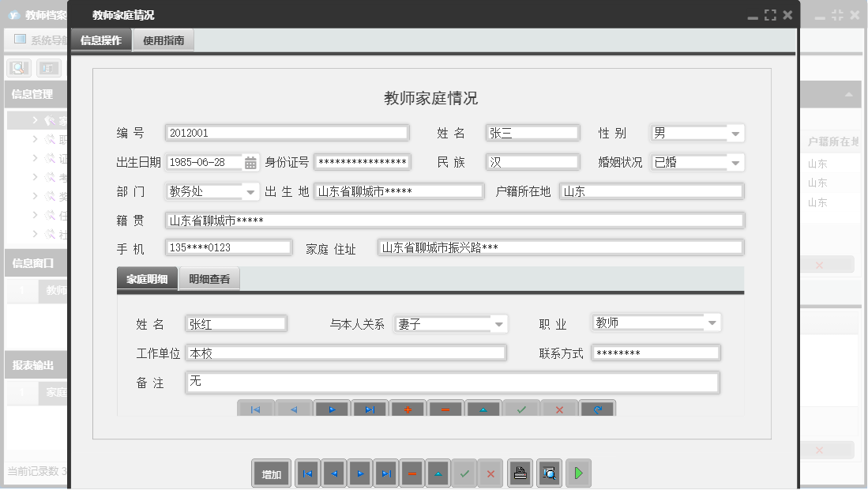Run the report with the green play icon
Image resolution: width=868 pixels, height=494 pixels.
(577, 473)
